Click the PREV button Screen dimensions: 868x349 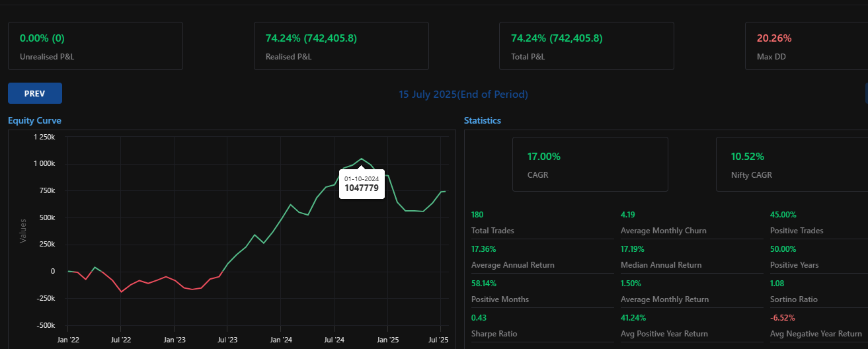35,93
